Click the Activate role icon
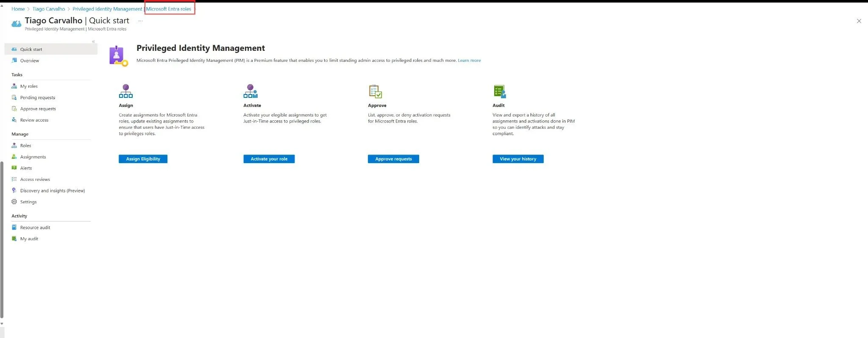 (250, 91)
